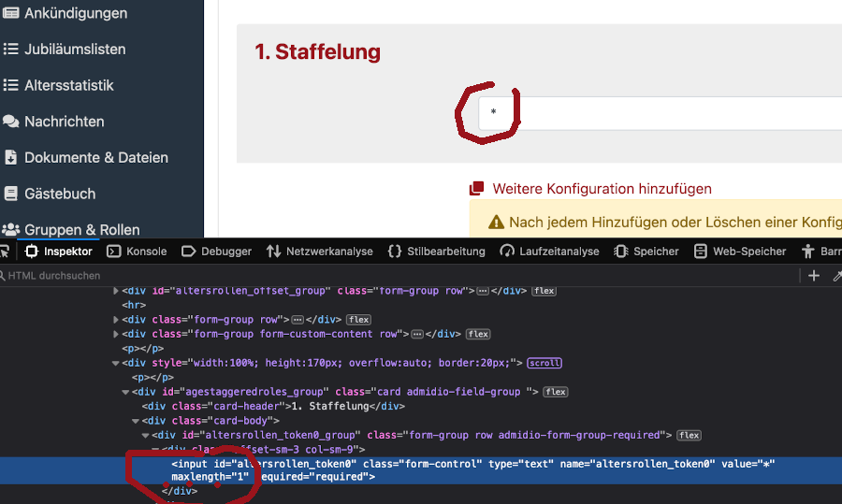The image size is (842, 504).
Task: Expand the form-custom-content div node
Action: click(x=116, y=334)
